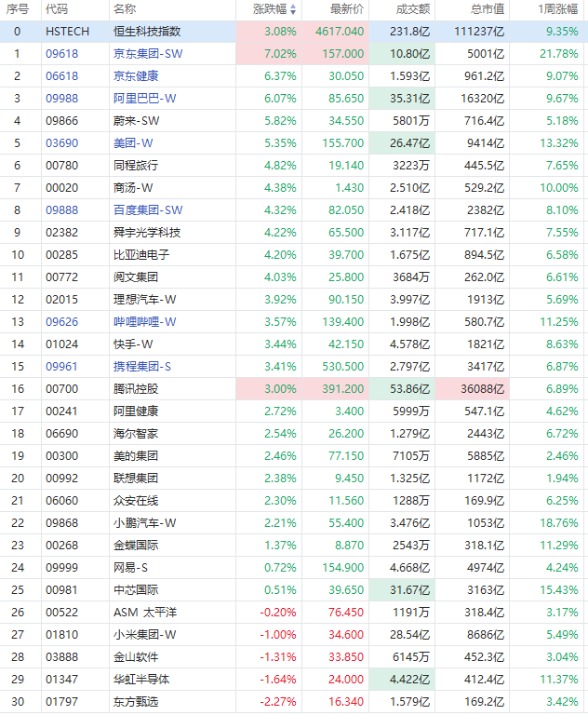The height and width of the screenshot is (715, 588).
Task: Click the HSTECH code cell
Action: coord(68,32)
